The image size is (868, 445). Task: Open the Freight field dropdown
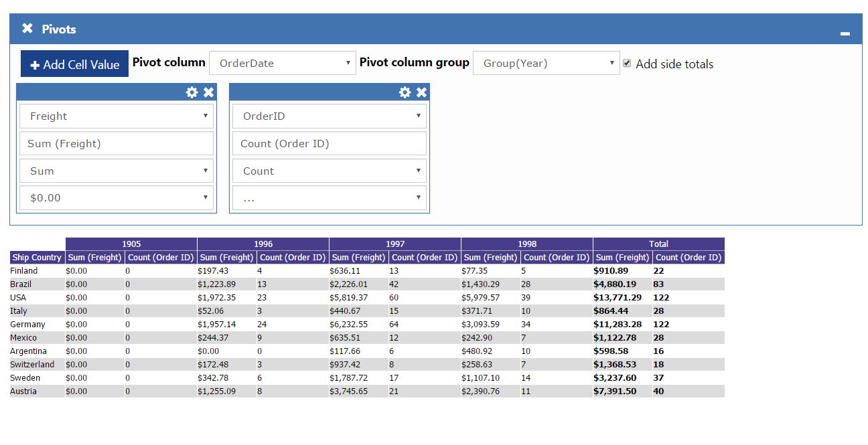point(117,116)
